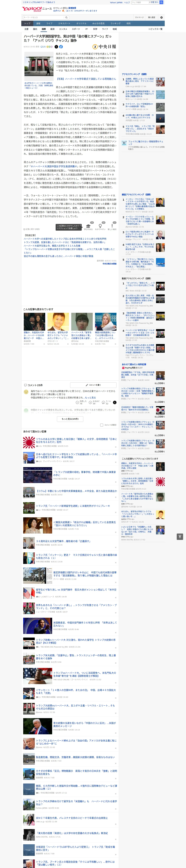Open 速報 tab in main nav
This screenshot has height=868, width=186.
(38, 24)
